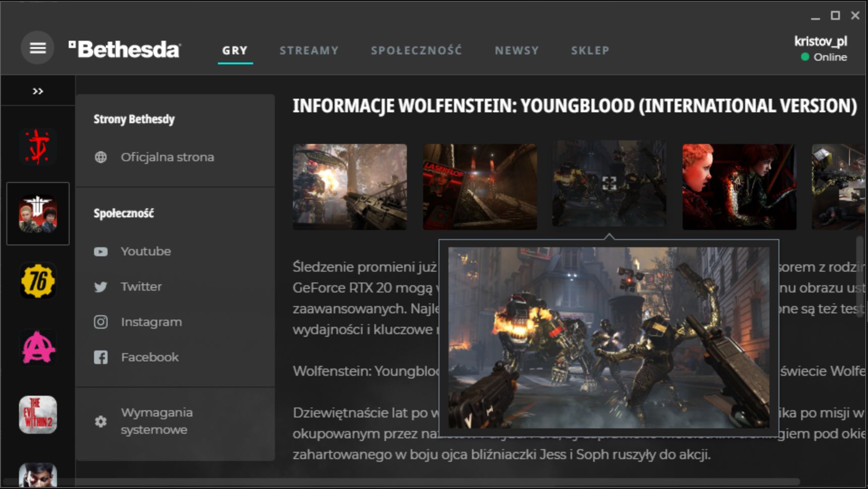Viewport: 868px width, 489px height.
Task: Switch to the SKLEP tab
Action: 590,51
